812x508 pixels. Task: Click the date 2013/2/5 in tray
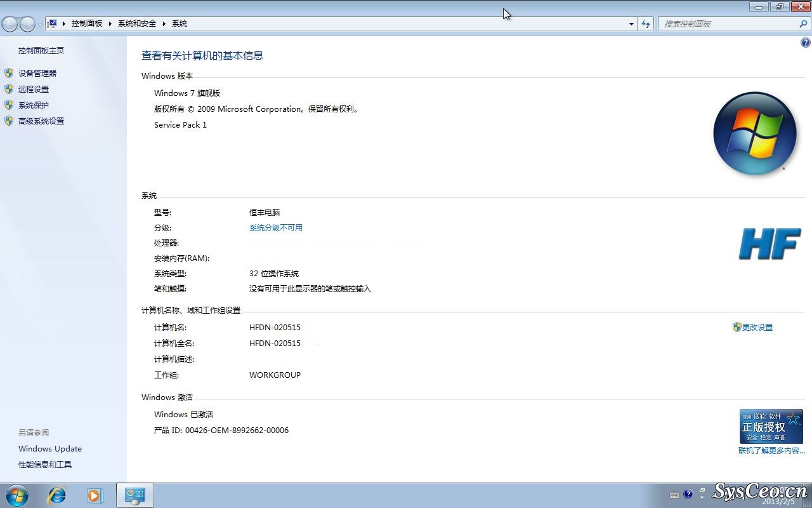pos(778,502)
